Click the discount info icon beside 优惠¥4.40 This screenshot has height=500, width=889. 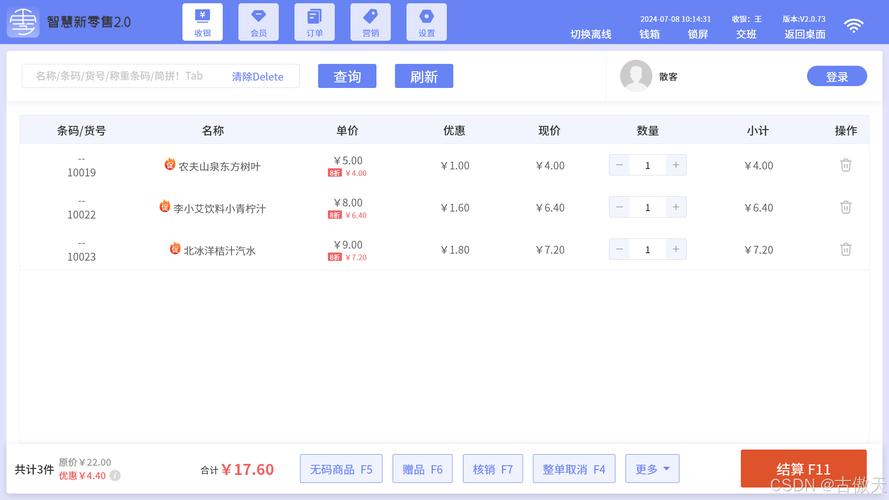pyautogui.click(x=115, y=476)
